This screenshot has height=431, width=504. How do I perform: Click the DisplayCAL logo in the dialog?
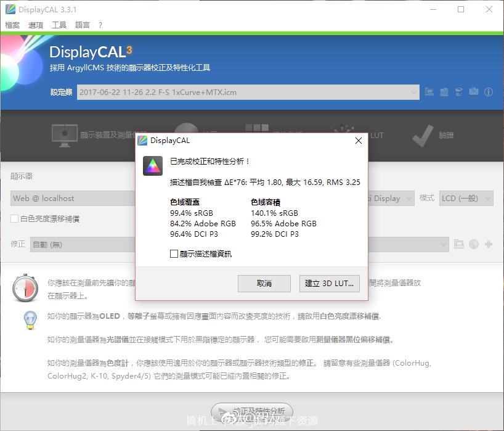click(152, 165)
